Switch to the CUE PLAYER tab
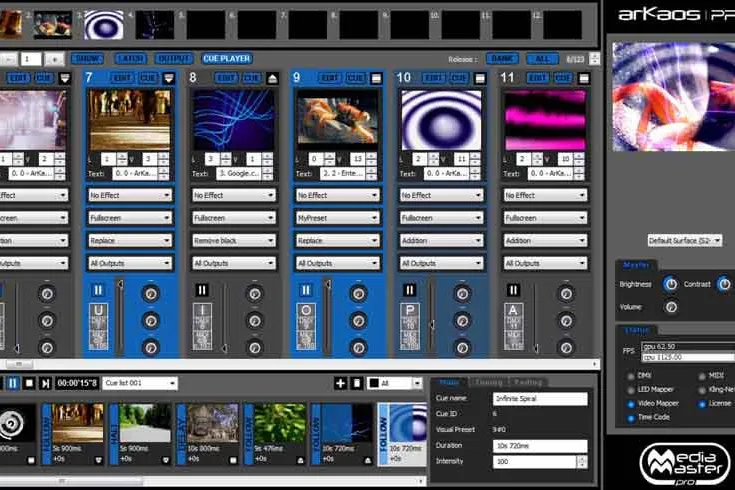Viewport: 735px width, 490px height. tap(227, 59)
